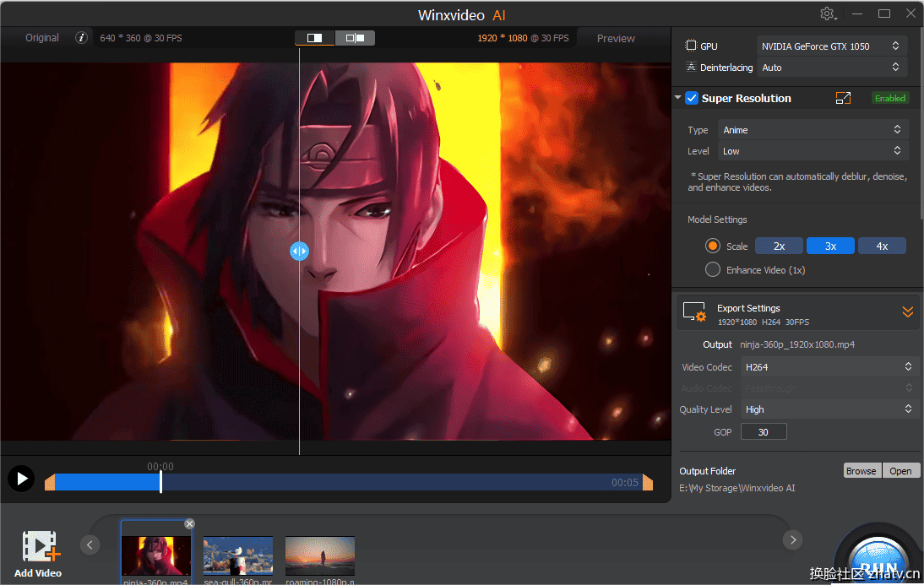Open the output folder

pos(900,471)
